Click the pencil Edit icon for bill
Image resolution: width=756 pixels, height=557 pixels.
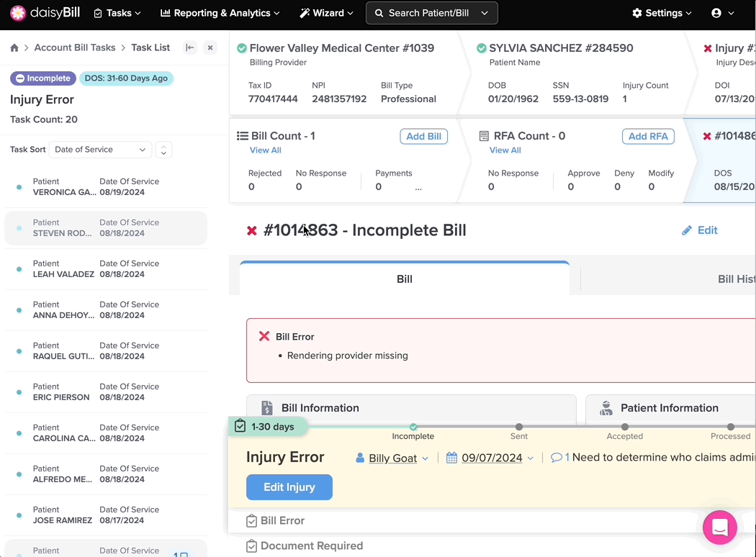point(687,230)
